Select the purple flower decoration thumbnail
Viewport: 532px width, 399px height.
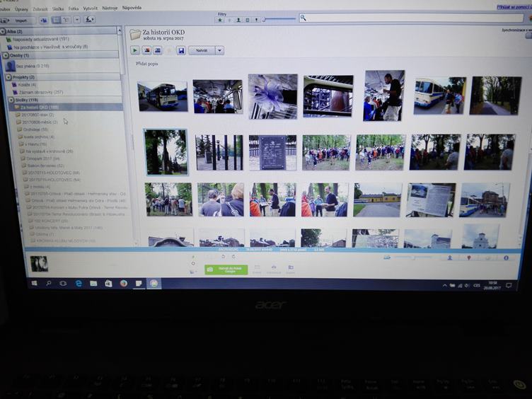click(x=273, y=97)
